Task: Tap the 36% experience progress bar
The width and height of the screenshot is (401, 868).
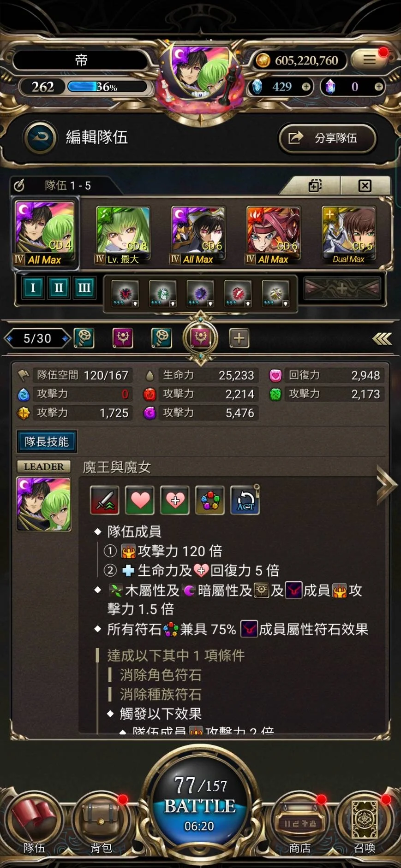Action: pos(108,87)
